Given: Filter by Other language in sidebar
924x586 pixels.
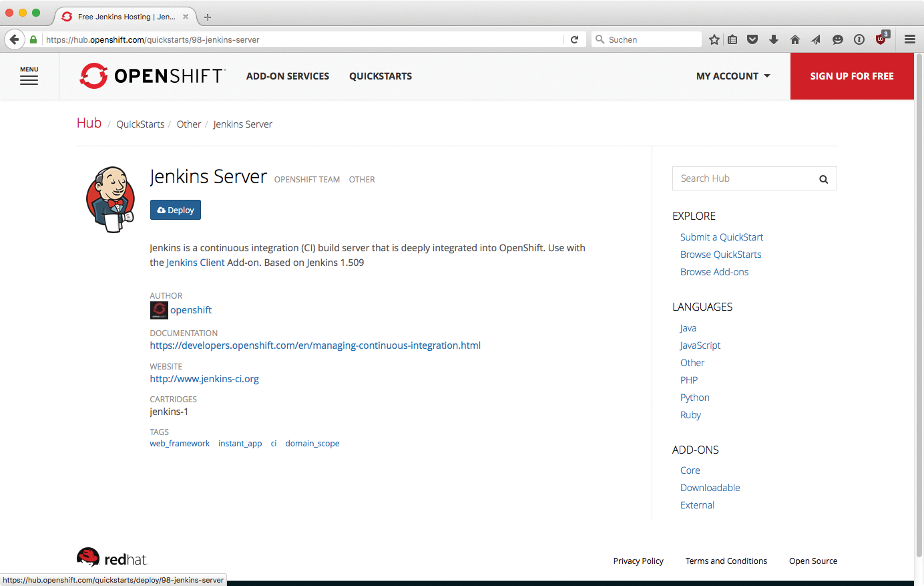Looking at the screenshot, I should 692,363.
